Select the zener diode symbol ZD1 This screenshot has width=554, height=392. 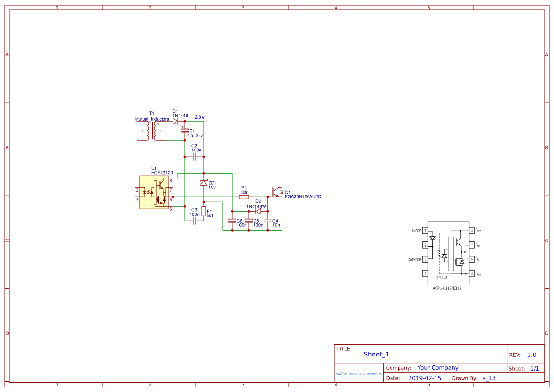pos(204,182)
